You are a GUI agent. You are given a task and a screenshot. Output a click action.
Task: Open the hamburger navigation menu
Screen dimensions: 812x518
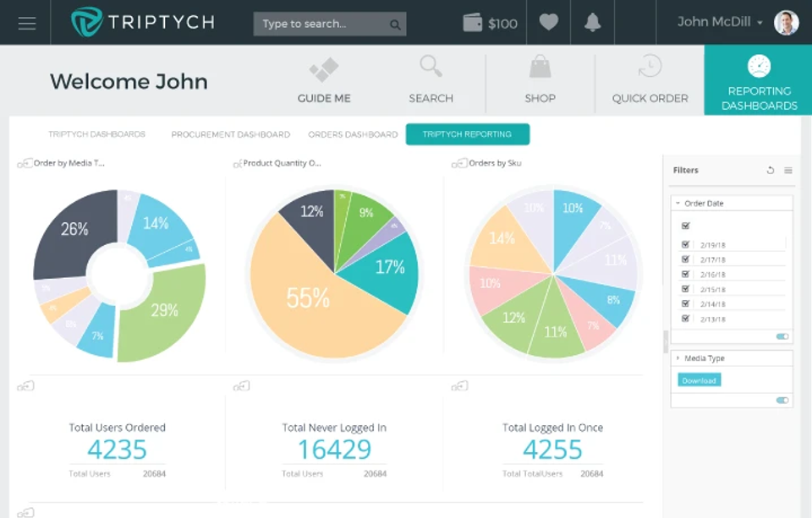(x=27, y=24)
